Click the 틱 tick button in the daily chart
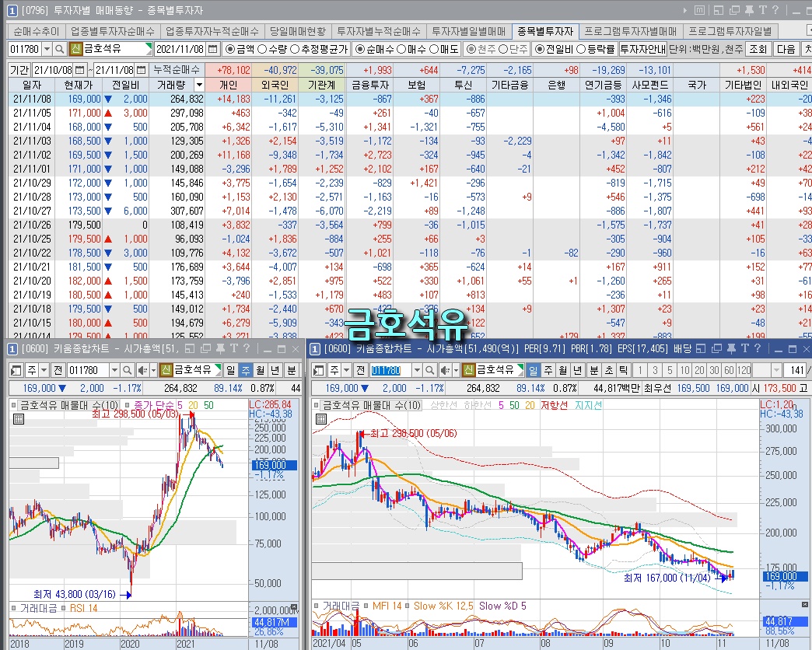Screen dimensions: 812x650 (623, 370)
